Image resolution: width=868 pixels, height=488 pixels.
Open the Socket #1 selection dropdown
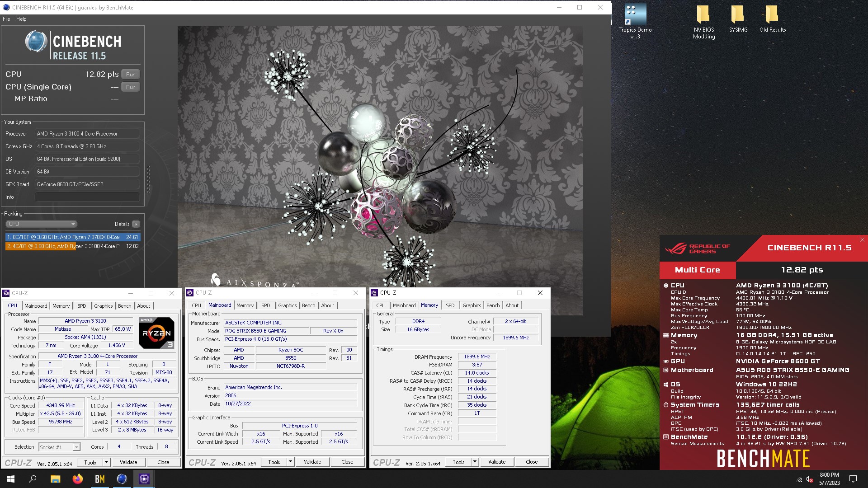pyautogui.click(x=59, y=447)
